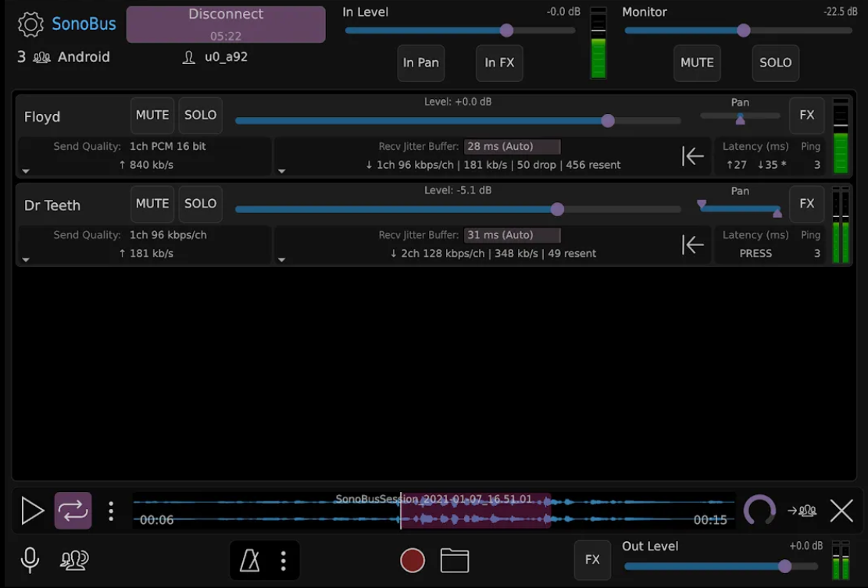Open Floyd's Recv Jitter Buffer dropdown
Image resolution: width=868 pixels, height=588 pixels.
(x=512, y=146)
